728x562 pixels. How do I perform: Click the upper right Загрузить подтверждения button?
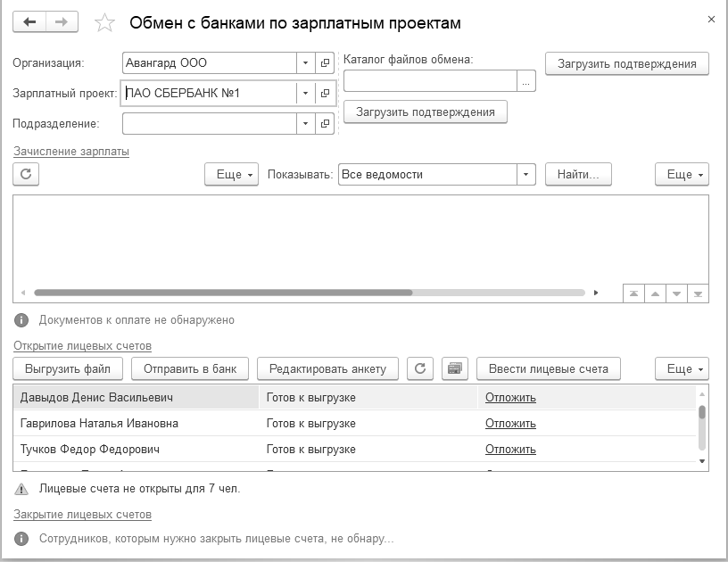tap(627, 63)
